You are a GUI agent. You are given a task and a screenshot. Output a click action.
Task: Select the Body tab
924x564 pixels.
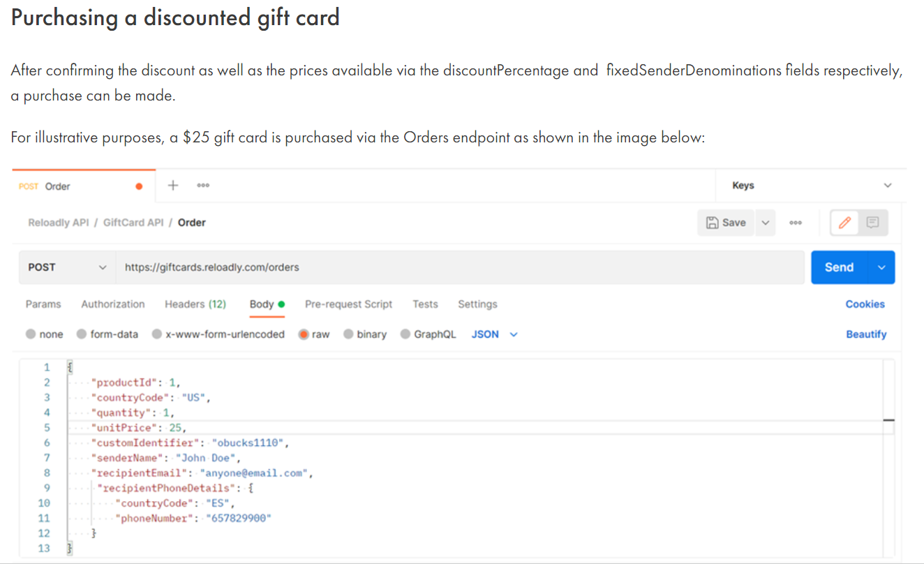(267, 304)
